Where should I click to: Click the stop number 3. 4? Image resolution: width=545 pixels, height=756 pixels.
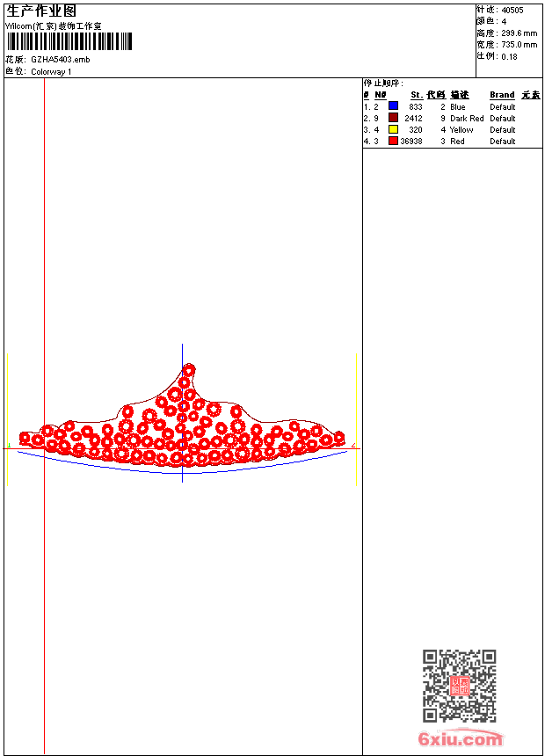(x=371, y=130)
